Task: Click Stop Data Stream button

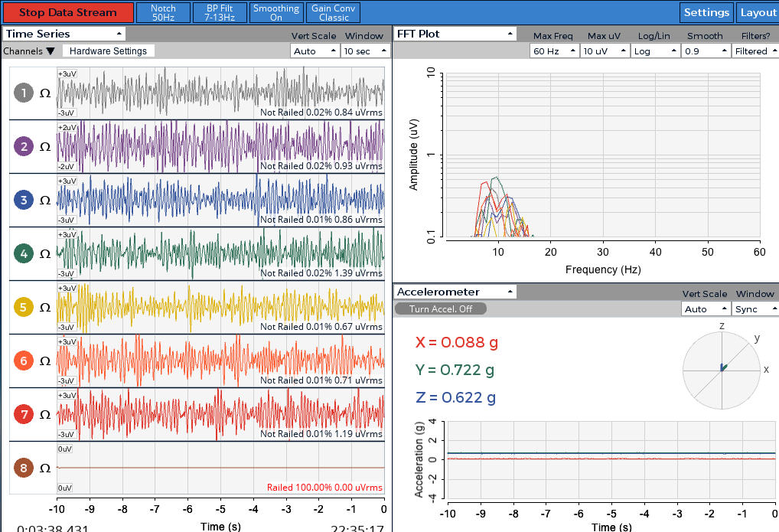Action: point(67,12)
